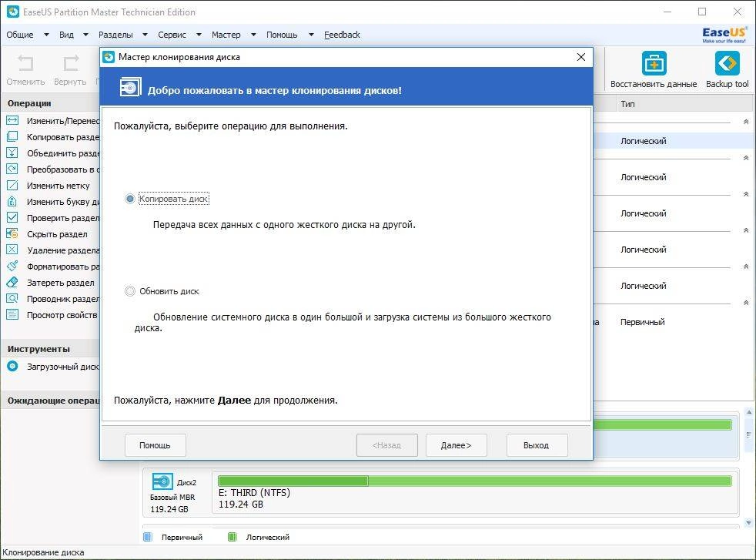Click the Изменить/Переместить resize icon in Operations
Screen dimensions: 756x560
pos(12,121)
